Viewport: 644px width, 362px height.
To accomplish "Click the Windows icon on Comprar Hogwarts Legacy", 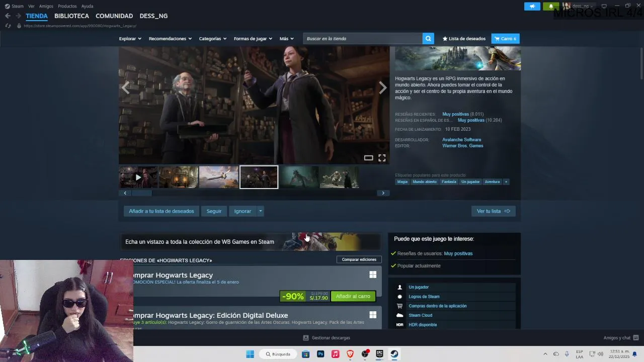I will 373,275.
